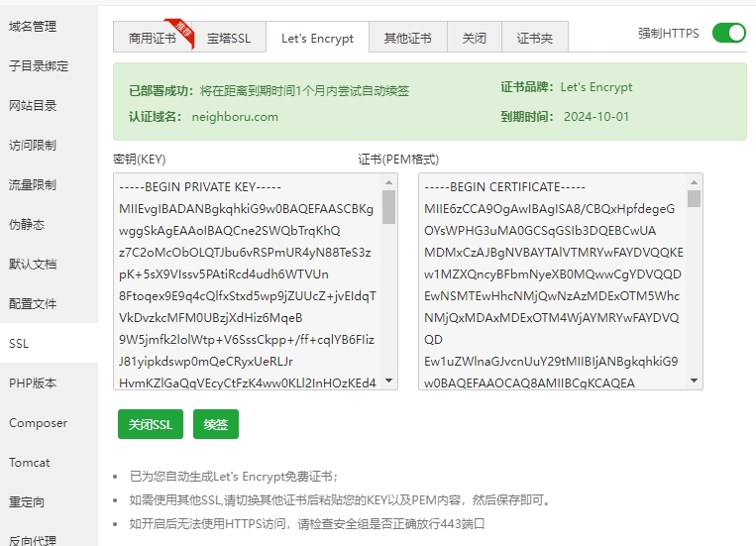Click down arrow of certificate PEM scrollbar
The image size is (756, 546).
point(694,382)
